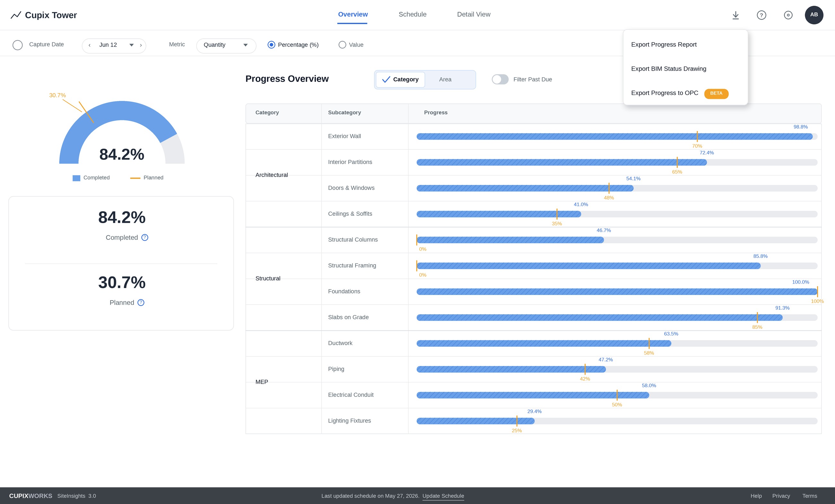
Task: Click the 30.7% label on the gauge
Action: click(57, 96)
